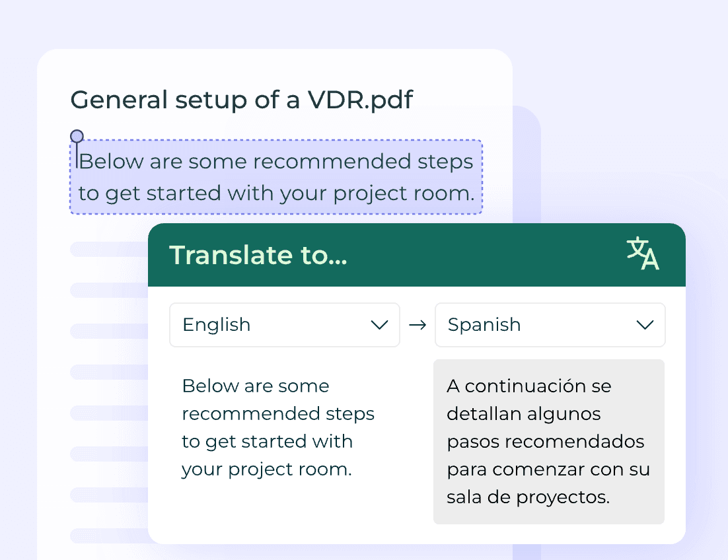This screenshot has width=728, height=560.
Task: Click the English source text in translate panel
Action: coord(277,427)
